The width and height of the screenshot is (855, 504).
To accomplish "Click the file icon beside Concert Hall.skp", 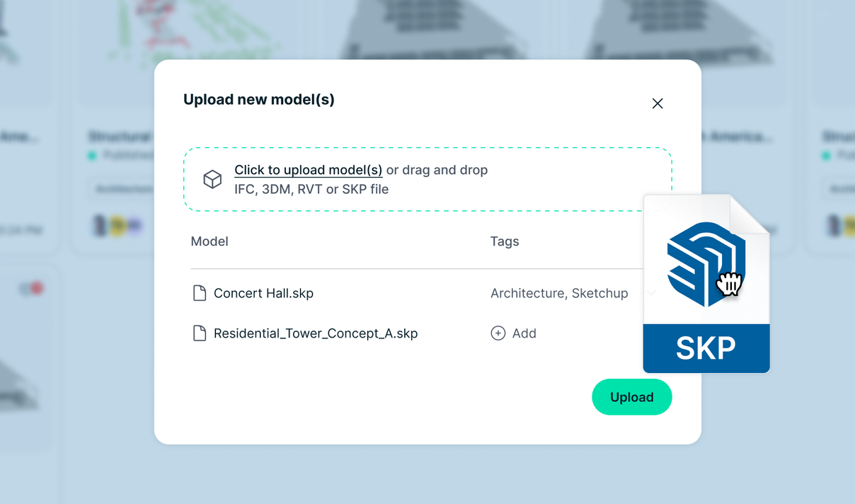I will click(x=200, y=293).
